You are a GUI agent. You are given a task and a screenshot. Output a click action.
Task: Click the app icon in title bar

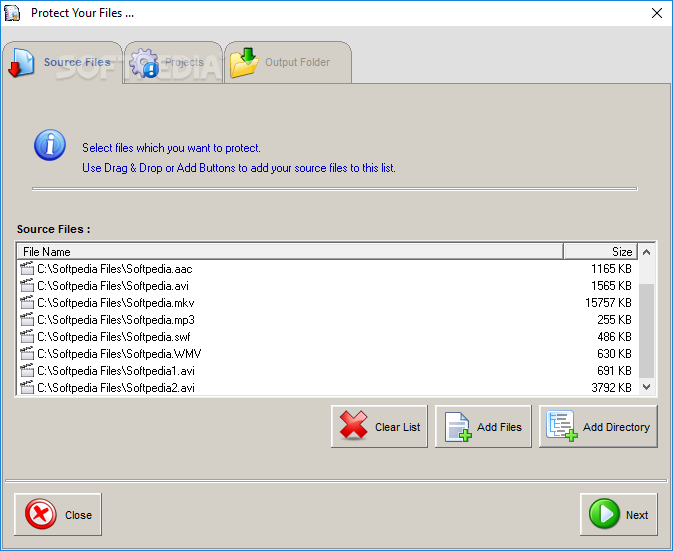click(x=12, y=13)
